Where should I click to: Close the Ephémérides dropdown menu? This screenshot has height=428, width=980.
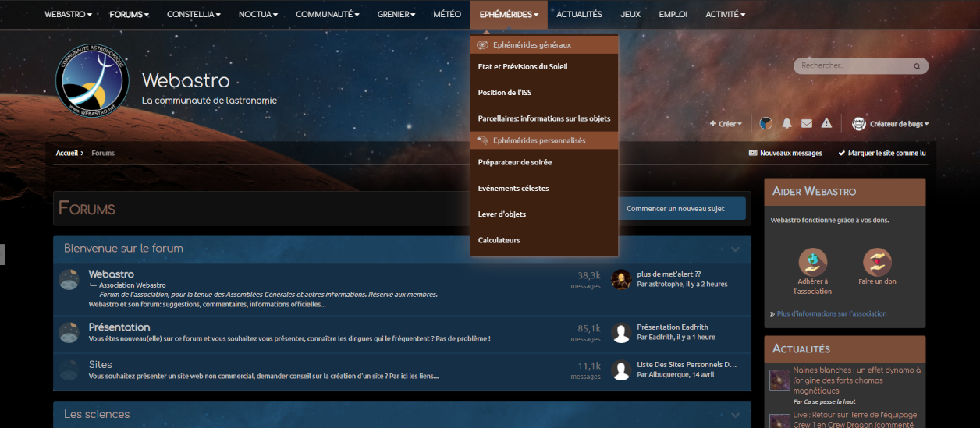(x=509, y=14)
